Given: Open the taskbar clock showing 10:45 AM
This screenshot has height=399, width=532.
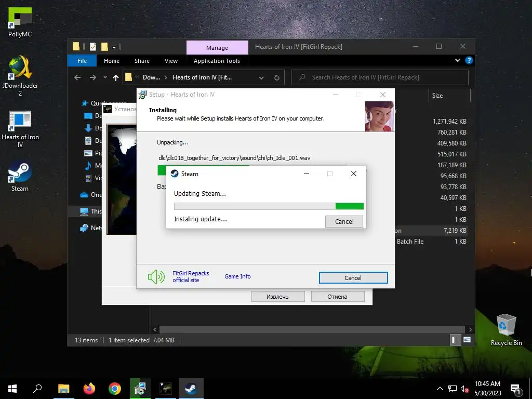Looking at the screenshot, I should [487, 389].
